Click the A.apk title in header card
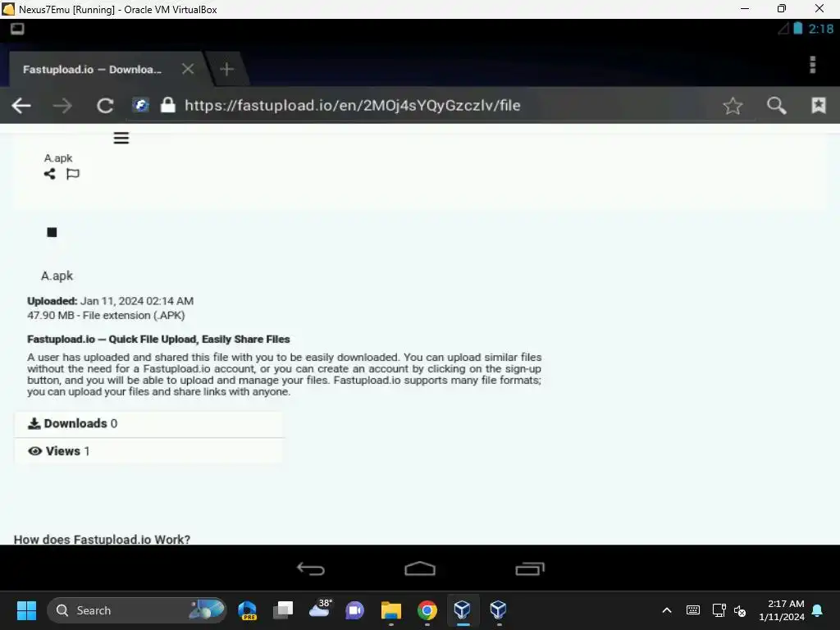Viewport: 840px width, 630px height. point(58,158)
